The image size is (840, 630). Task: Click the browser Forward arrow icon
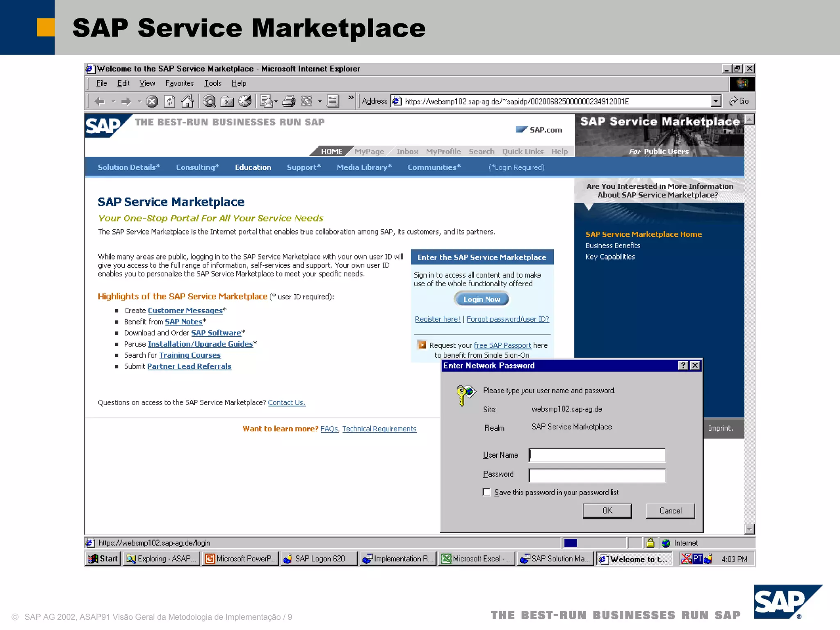tap(126, 101)
